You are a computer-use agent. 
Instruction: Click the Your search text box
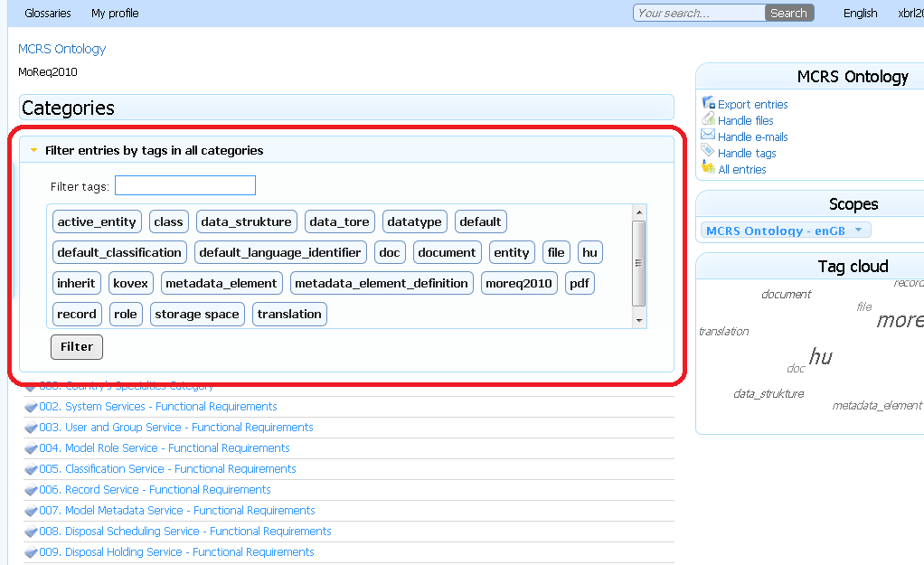click(x=699, y=13)
